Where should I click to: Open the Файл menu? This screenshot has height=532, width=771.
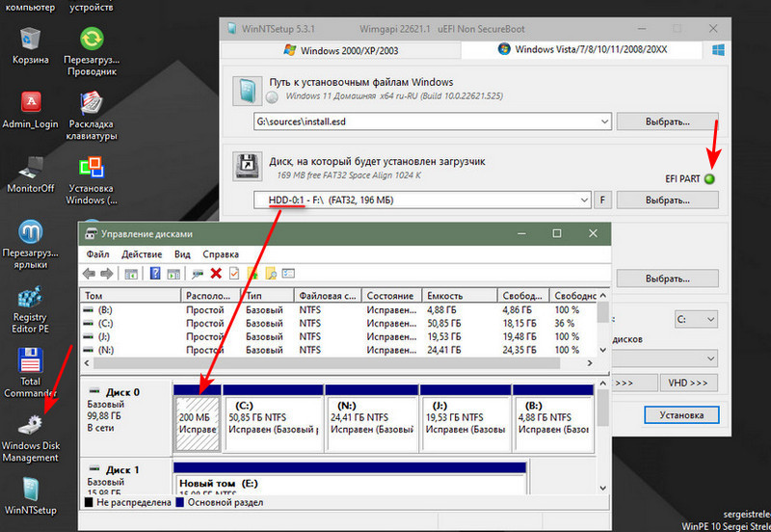[98, 254]
